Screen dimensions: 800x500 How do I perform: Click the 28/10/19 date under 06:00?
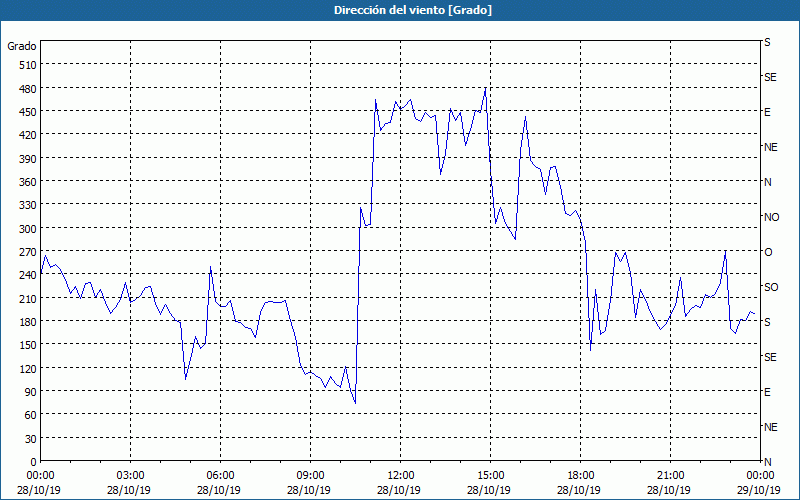point(219,490)
